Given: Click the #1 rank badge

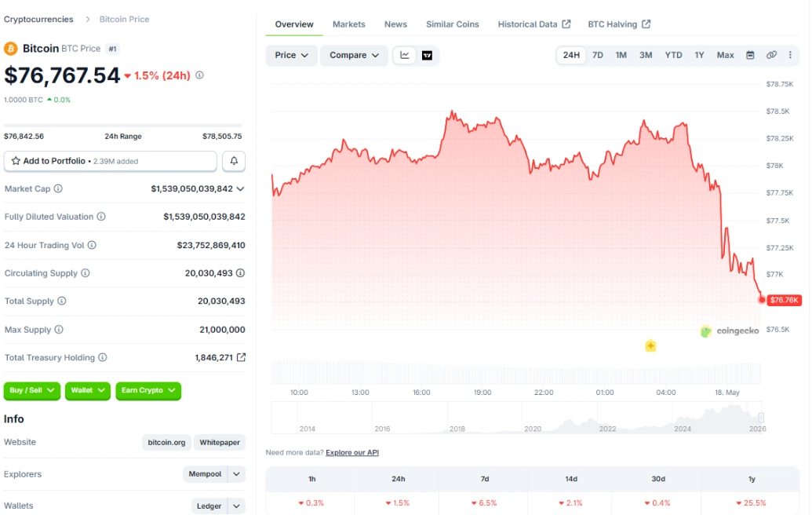Looking at the screenshot, I should pos(112,49).
